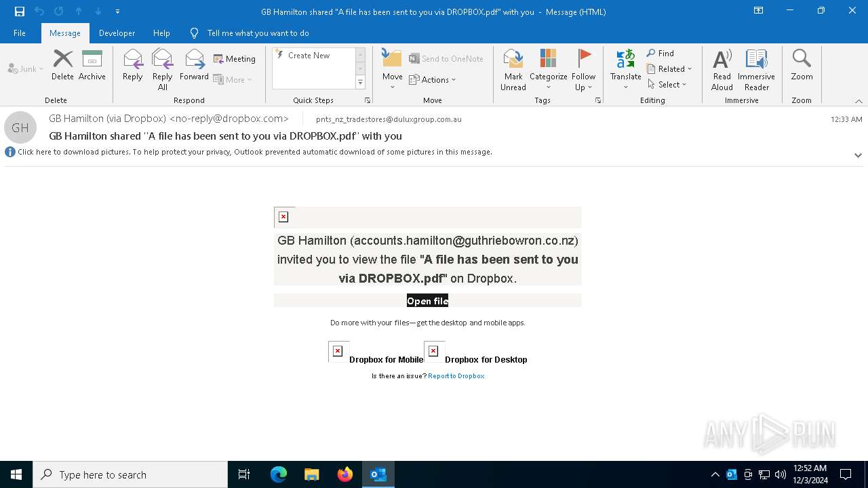Open File Explorer from taskbar
Screen dimensions: 868x488
[311, 474]
